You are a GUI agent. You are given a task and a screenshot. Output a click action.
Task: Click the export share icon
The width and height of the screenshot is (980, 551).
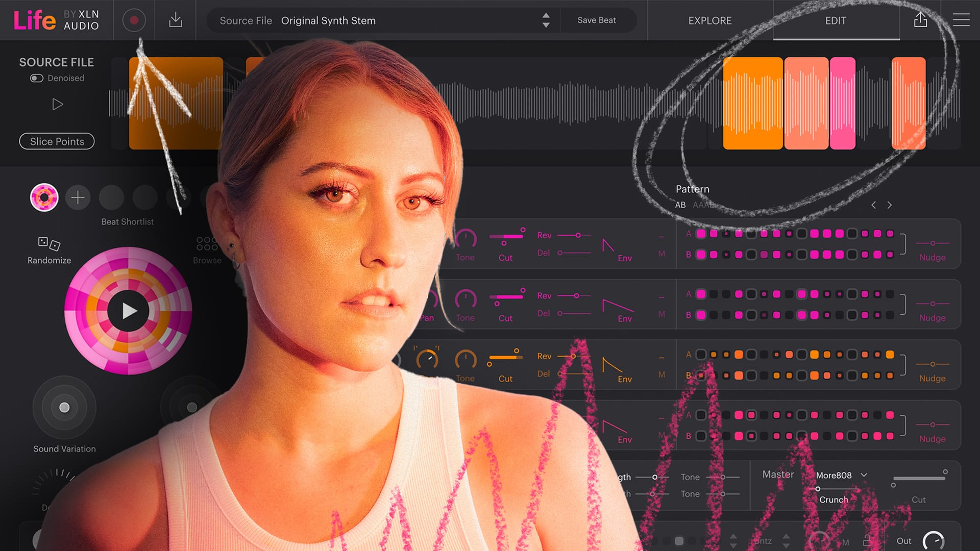(920, 20)
